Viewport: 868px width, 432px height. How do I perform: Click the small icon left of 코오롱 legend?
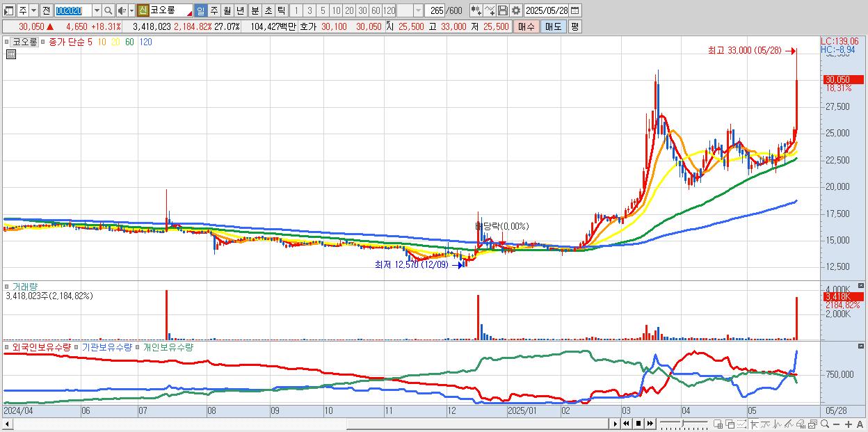6,42
